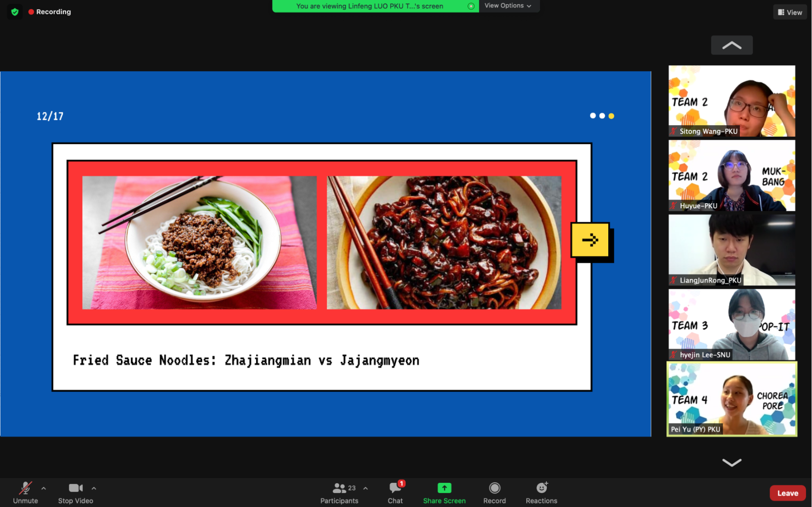Select Huyue-PKU video thumbnail
812x507 pixels.
[x=732, y=176]
